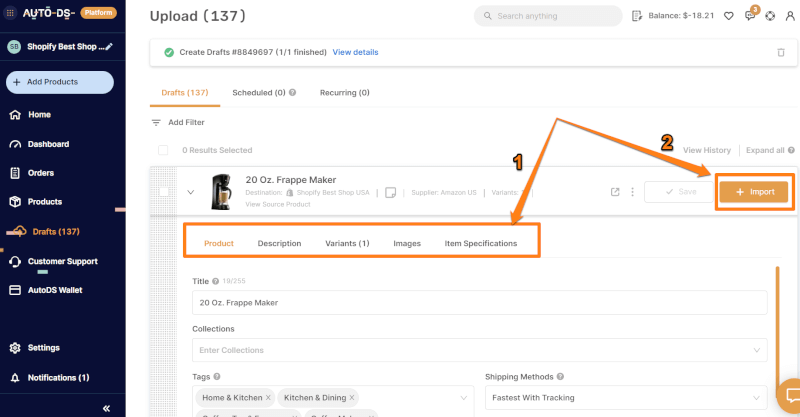The width and height of the screenshot is (800, 417).
Task: Open three-dot menu for Frappe Maker
Action: point(632,192)
